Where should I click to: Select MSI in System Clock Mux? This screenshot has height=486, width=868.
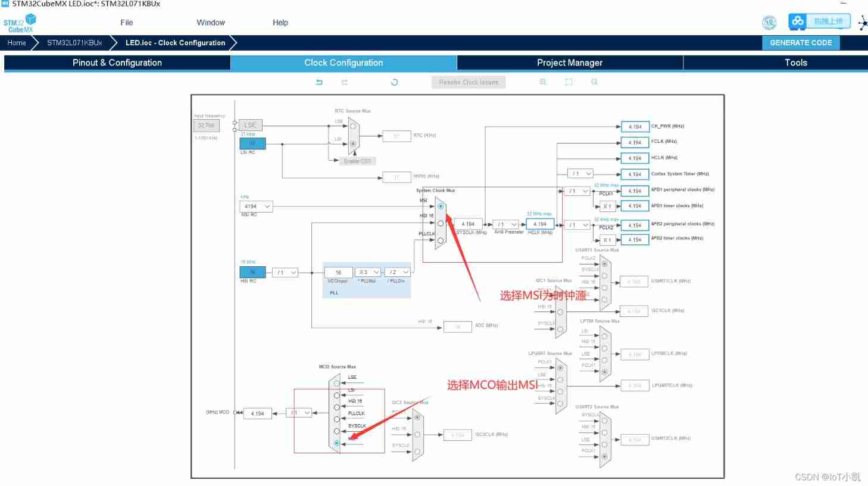(441, 206)
